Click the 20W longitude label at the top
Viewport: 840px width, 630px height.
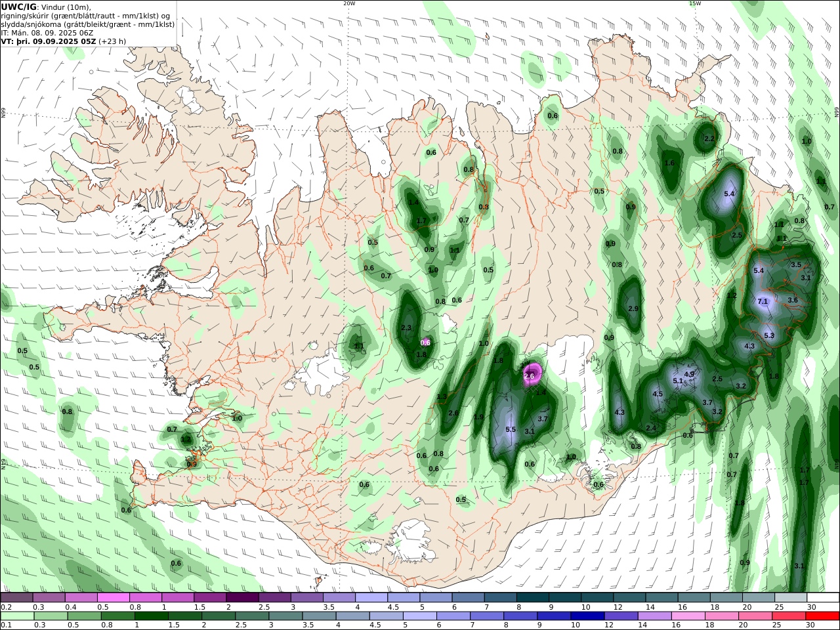pyautogui.click(x=349, y=3)
